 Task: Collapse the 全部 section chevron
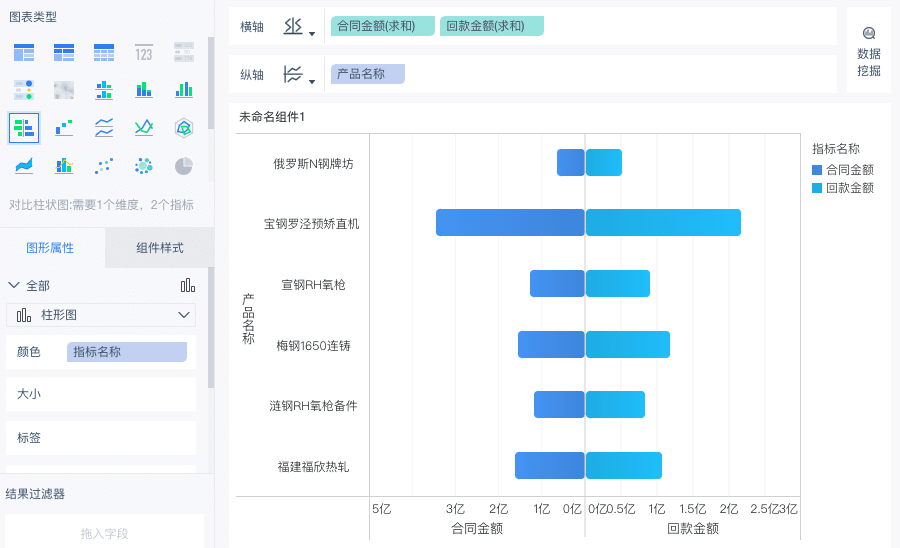pos(13,285)
